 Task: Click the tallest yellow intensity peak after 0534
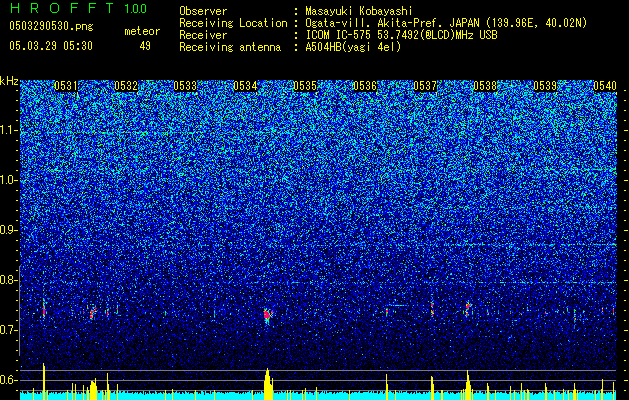(268, 384)
